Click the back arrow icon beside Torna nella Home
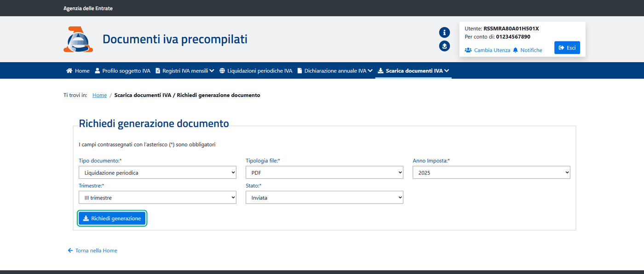The image size is (644, 274). (70, 251)
